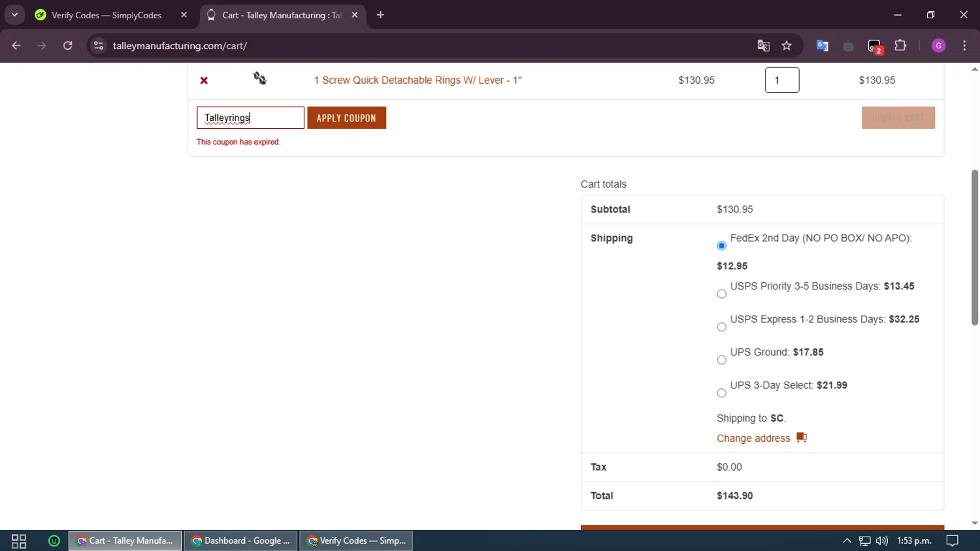Remove the Quick Detachable Rings item (red X)

tap(204, 80)
